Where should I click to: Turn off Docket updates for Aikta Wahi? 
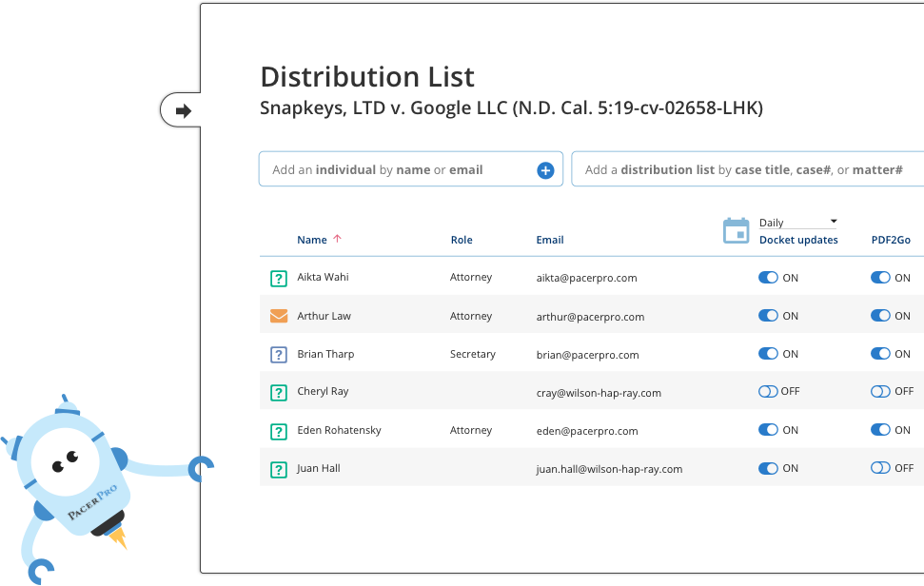point(769,278)
